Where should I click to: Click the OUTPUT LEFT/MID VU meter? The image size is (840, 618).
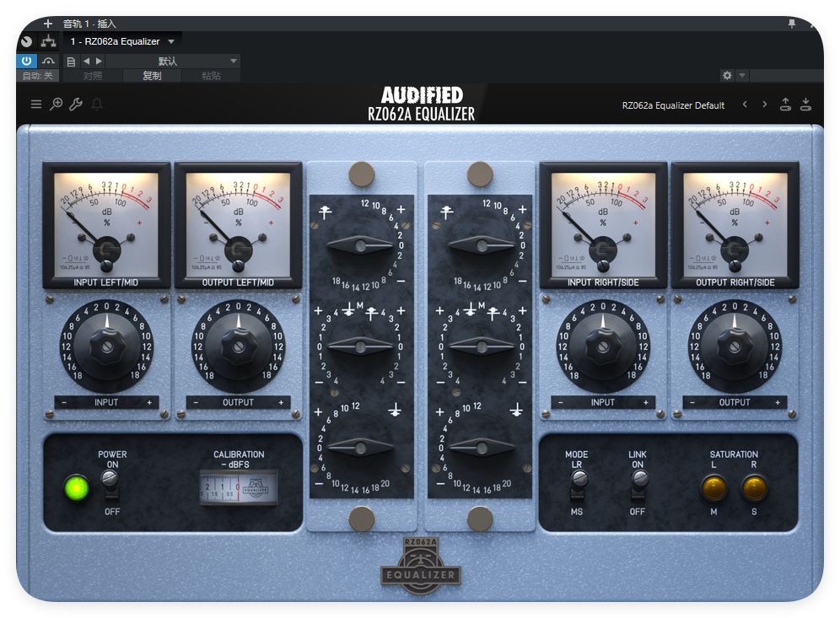pyautogui.click(x=239, y=225)
